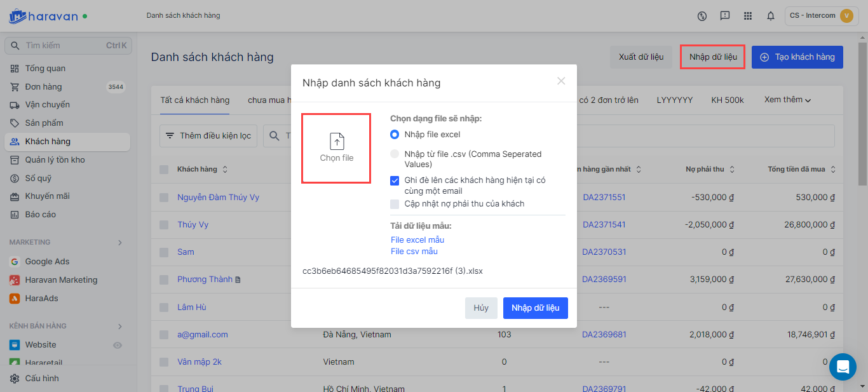
Task: Click the upload Chọn file icon
Action: coord(336,142)
